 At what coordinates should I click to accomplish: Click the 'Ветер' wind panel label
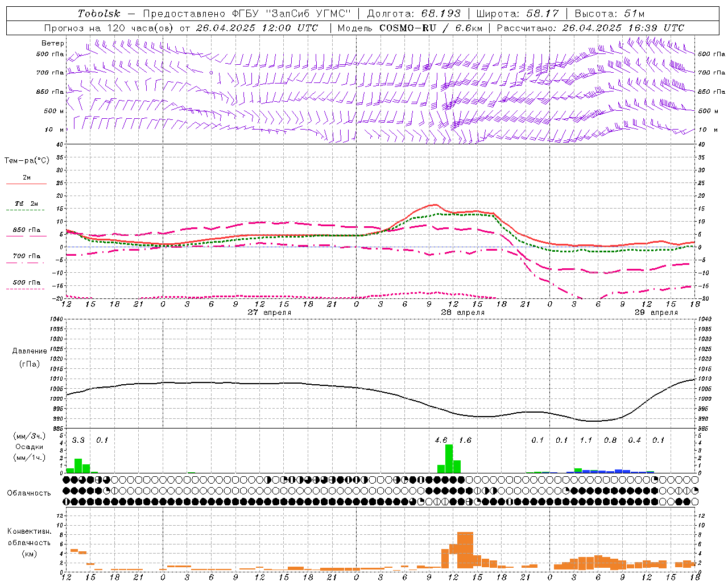(53, 43)
